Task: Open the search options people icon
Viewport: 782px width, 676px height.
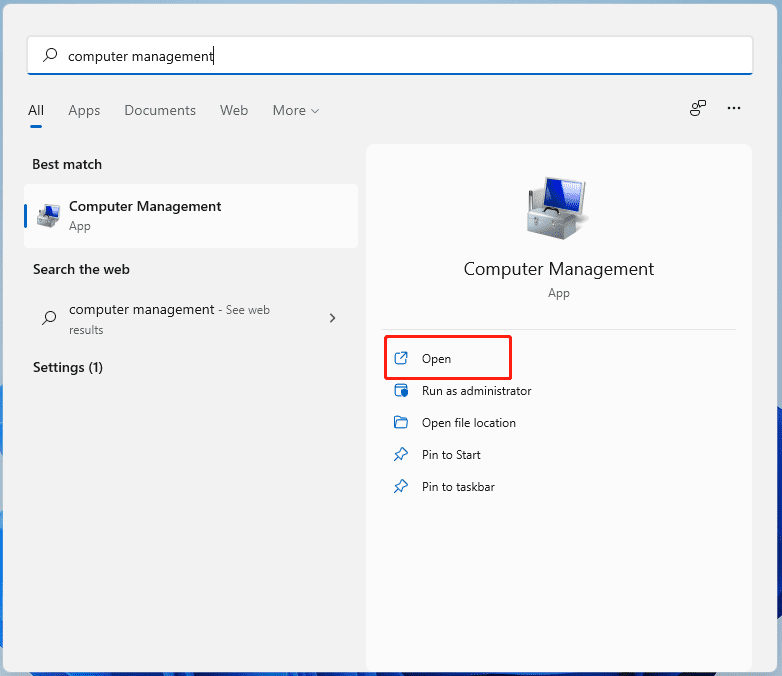Action: tap(698, 109)
